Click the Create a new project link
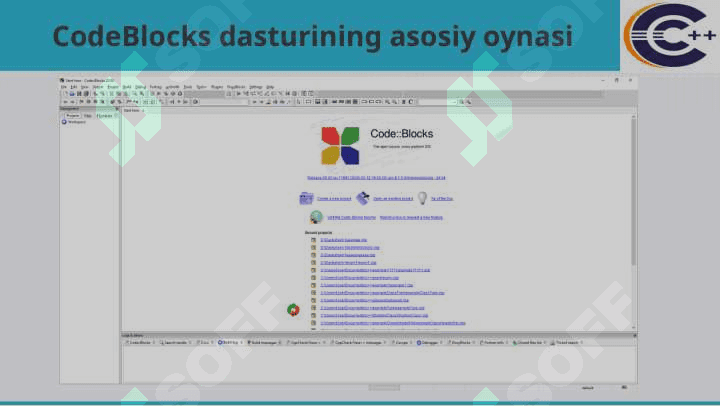 pyautogui.click(x=334, y=198)
